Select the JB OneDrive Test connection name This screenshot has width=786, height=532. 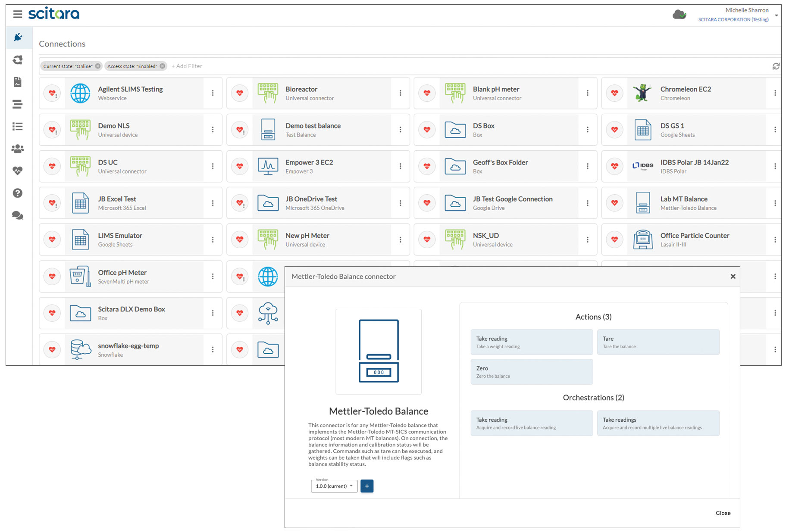click(x=311, y=199)
